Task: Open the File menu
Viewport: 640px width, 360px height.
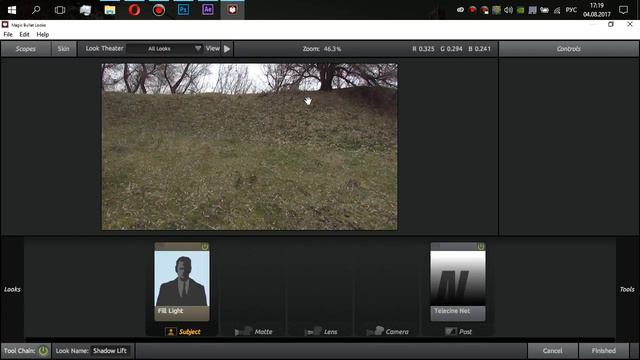Action: (x=8, y=34)
